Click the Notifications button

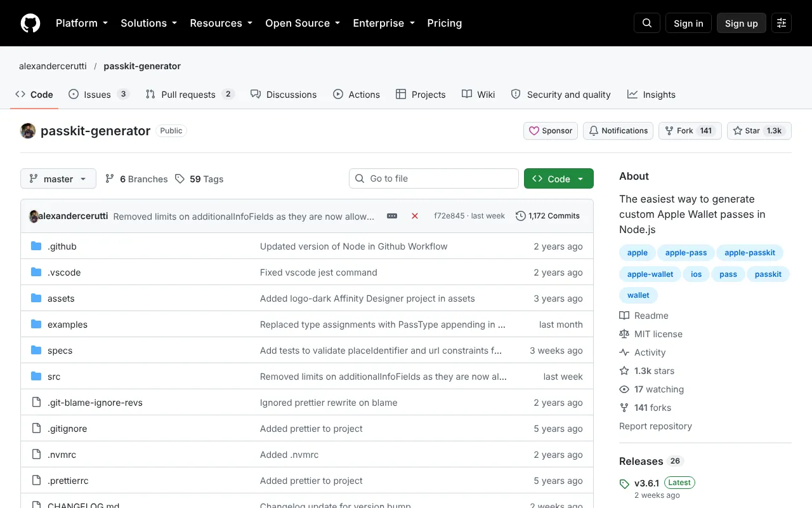tap(619, 131)
